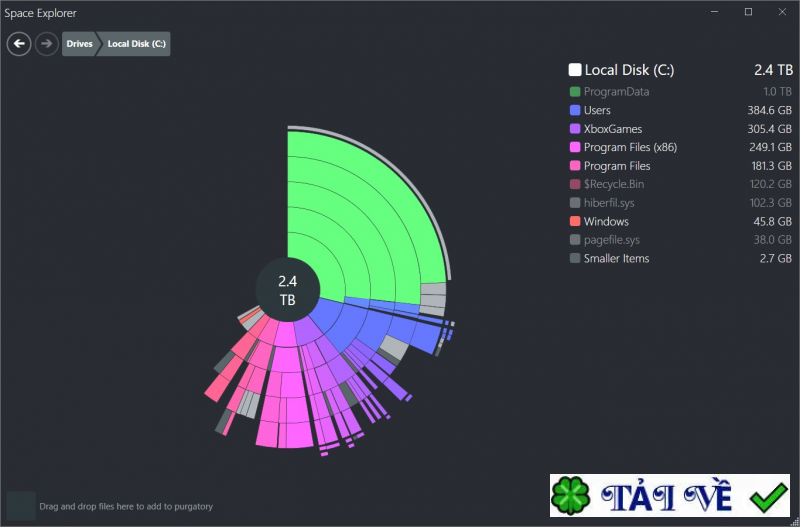Click the magenta Program Files (x86) swatch

tap(575, 147)
